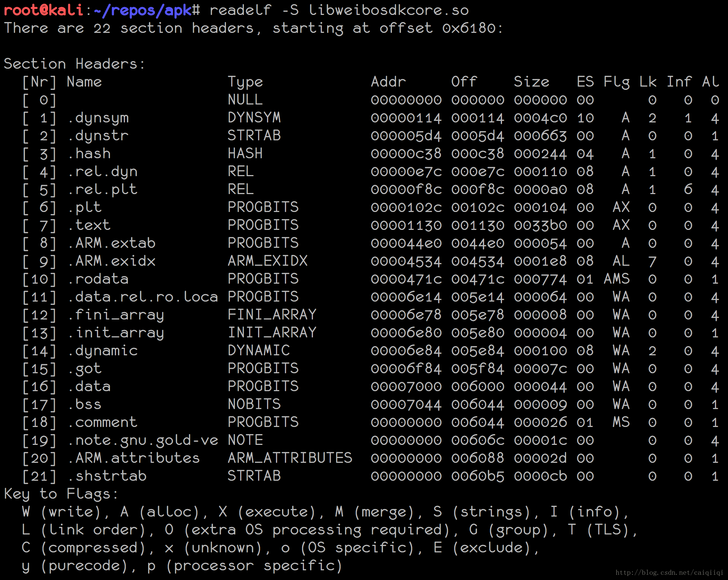
Task: Click the .dynstr section name
Action: (x=98, y=136)
